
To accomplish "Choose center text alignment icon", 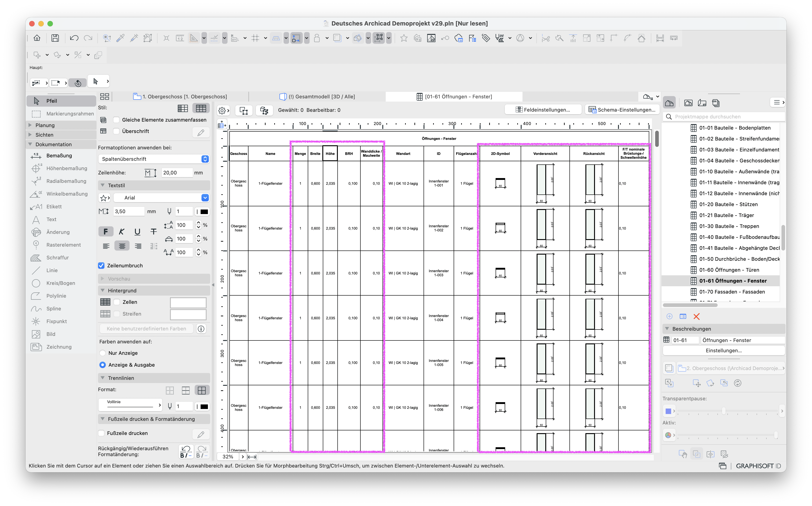I will [x=122, y=246].
